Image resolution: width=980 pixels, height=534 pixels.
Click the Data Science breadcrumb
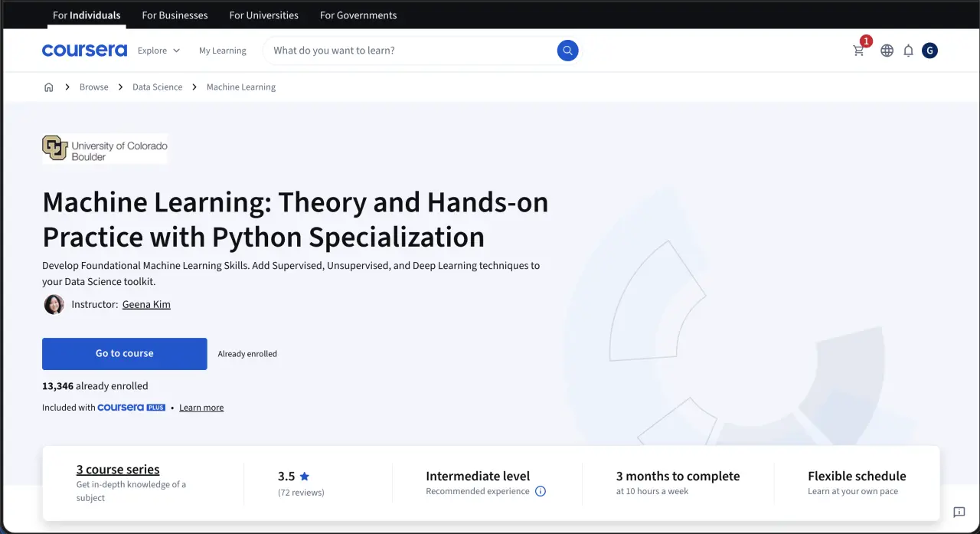[158, 87]
